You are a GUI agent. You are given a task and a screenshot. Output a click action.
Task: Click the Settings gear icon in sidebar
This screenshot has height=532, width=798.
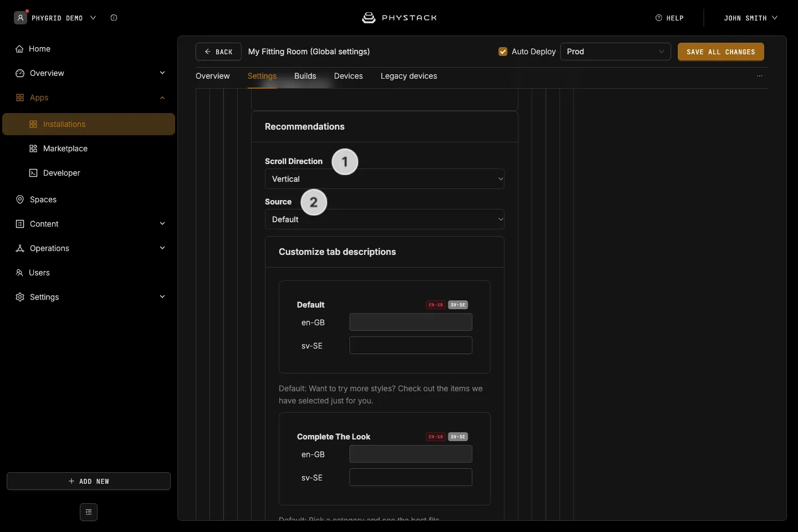pos(20,297)
